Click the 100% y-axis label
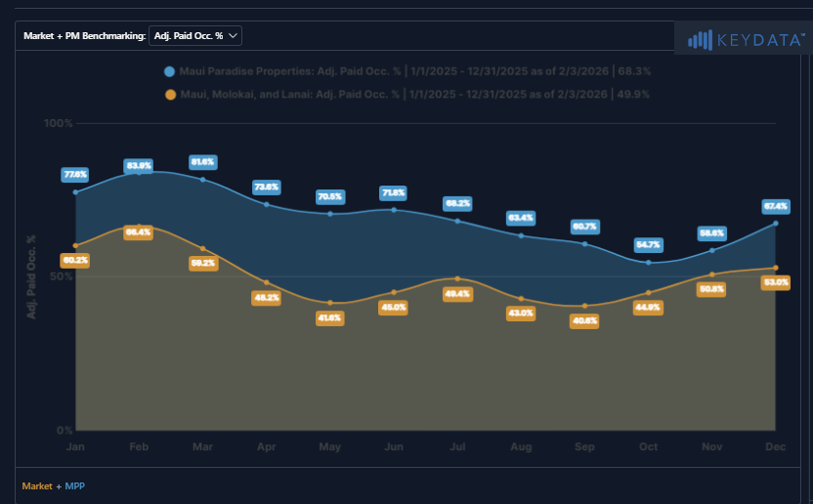The height and width of the screenshot is (504, 813). (x=59, y=124)
